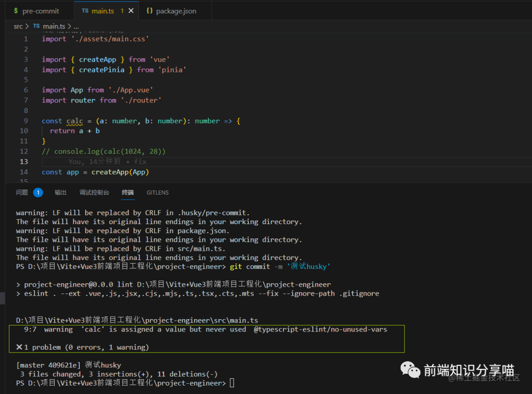Click the problems count badge showing 1
Image resolution: width=532 pixels, height=394 pixels.
click(x=38, y=193)
